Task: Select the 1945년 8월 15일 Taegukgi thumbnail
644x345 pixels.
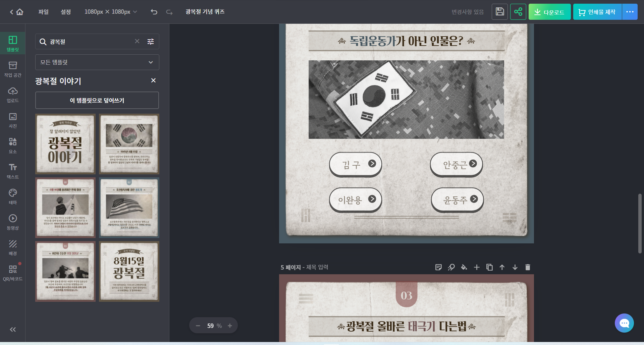Action: pyautogui.click(x=129, y=144)
